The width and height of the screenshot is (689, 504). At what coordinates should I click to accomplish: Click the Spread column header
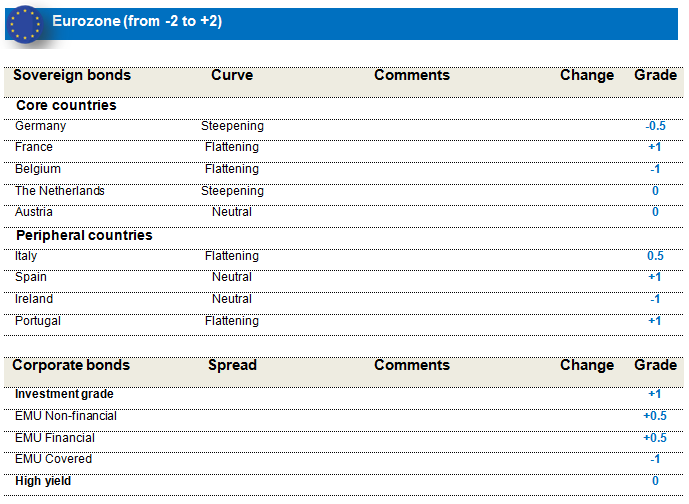(232, 365)
